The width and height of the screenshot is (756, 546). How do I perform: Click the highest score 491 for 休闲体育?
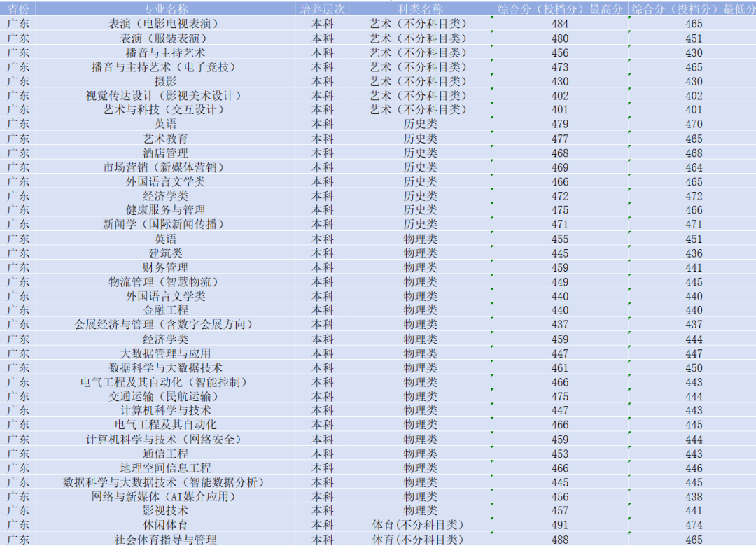(x=560, y=525)
